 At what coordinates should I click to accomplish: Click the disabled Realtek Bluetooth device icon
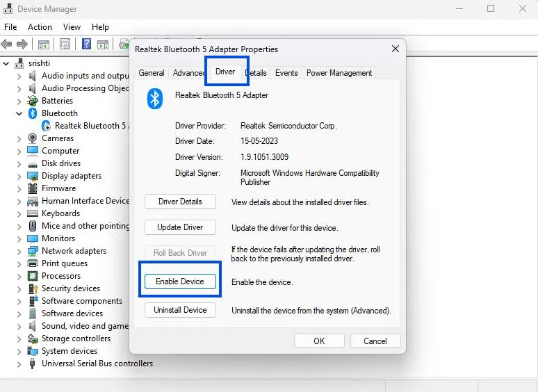(x=46, y=126)
